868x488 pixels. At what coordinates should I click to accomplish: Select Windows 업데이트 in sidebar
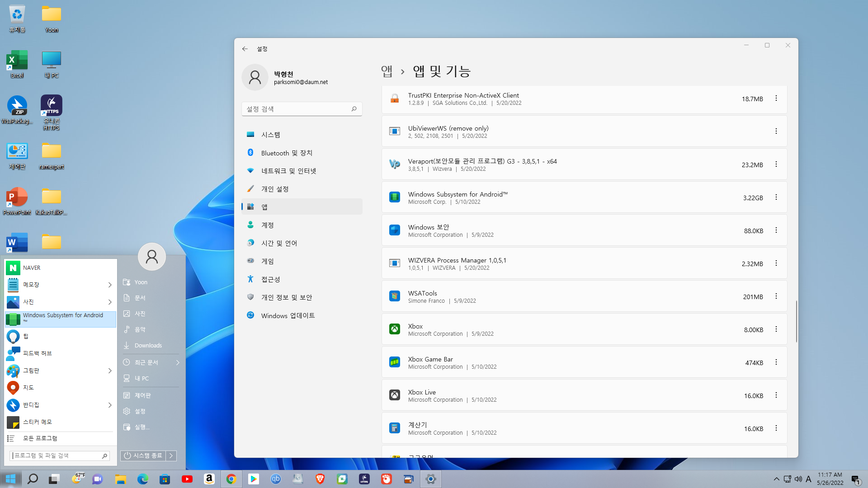[x=302, y=315]
